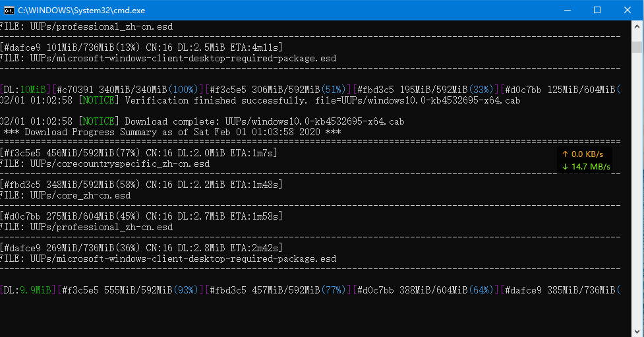Click the upload speed arrow indicator
This screenshot has height=337, width=644.
tap(565, 154)
